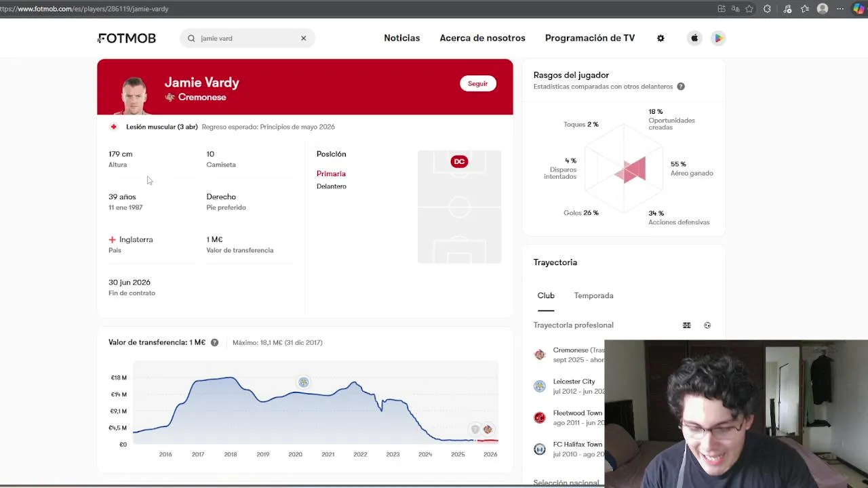Click the browser split-screen apps icon
This screenshot has height=488, width=868.
tap(722, 9)
